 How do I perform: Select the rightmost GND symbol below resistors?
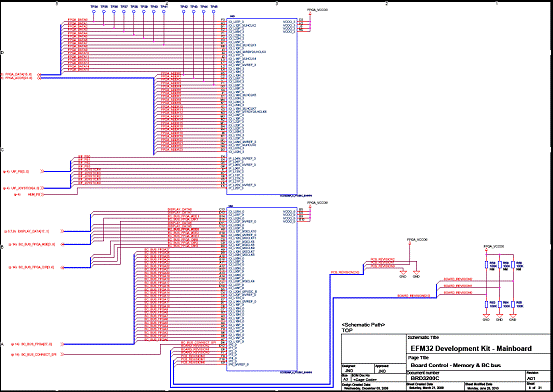(513, 315)
